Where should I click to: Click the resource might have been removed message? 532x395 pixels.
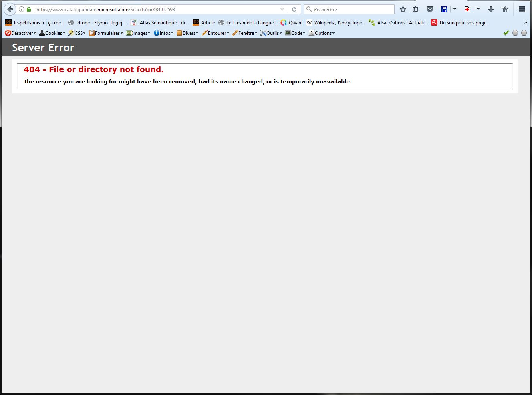click(187, 81)
